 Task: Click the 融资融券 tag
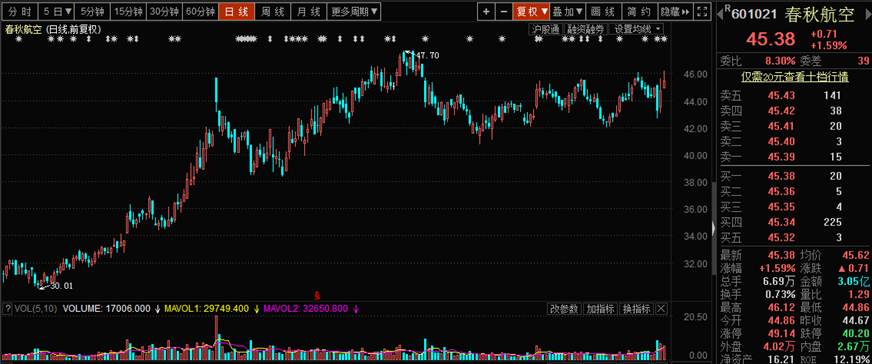(x=585, y=29)
